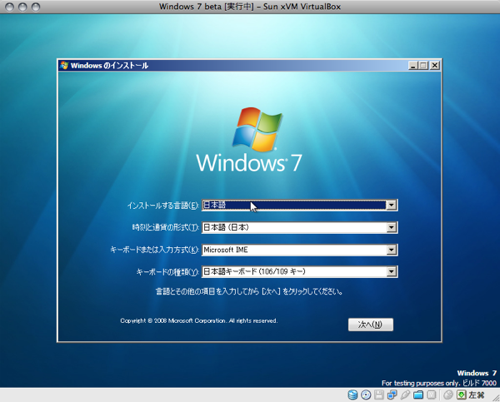Click the 'Windows のインストール' title bar text
The height and width of the screenshot is (402, 500).
click(x=109, y=66)
